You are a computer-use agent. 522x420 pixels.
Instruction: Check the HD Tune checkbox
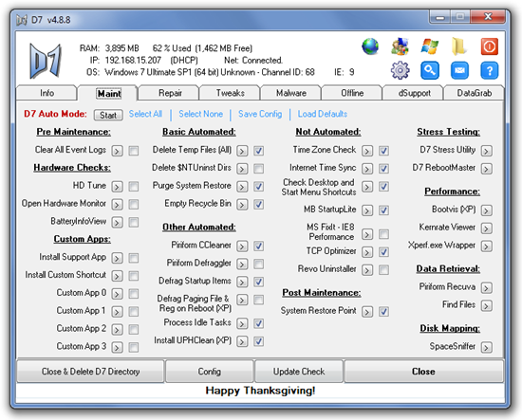[134, 187]
